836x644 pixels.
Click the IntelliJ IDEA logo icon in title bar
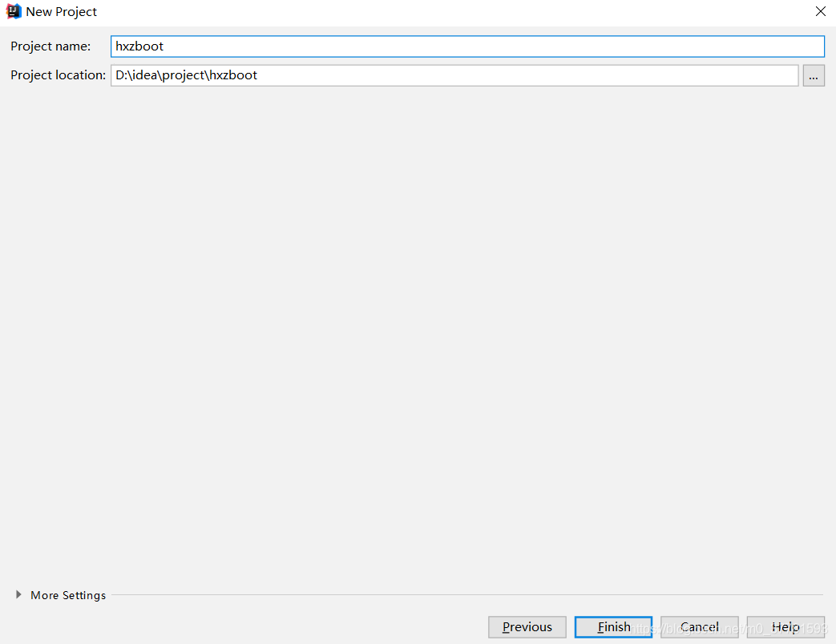[x=14, y=11]
